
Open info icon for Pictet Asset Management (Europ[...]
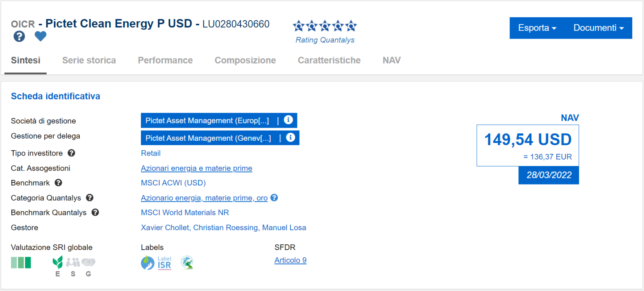[288, 120]
